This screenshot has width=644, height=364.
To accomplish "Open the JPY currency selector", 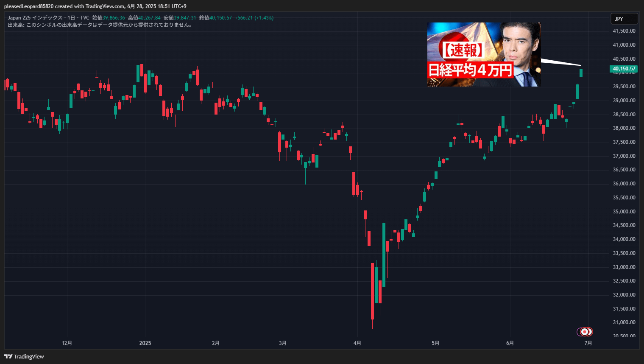I will (x=624, y=19).
